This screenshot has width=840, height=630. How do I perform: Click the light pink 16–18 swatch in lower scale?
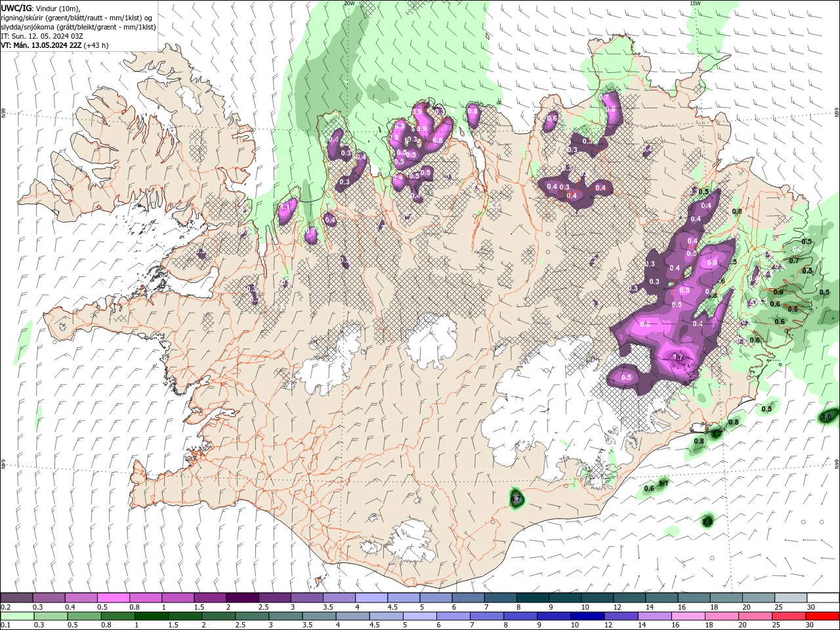pos(688,616)
